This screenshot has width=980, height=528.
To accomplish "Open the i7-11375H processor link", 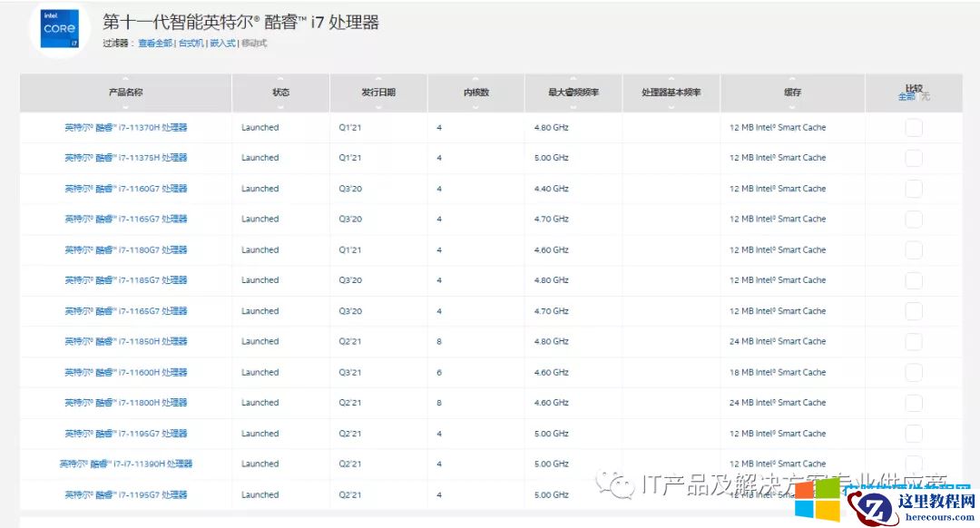I will (x=125, y=158).
